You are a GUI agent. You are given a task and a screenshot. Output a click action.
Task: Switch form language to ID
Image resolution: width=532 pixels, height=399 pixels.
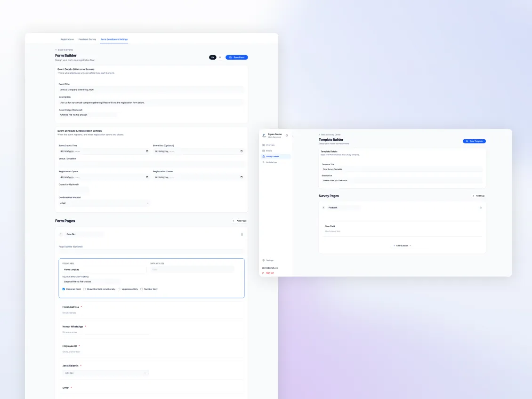[220, 57]
